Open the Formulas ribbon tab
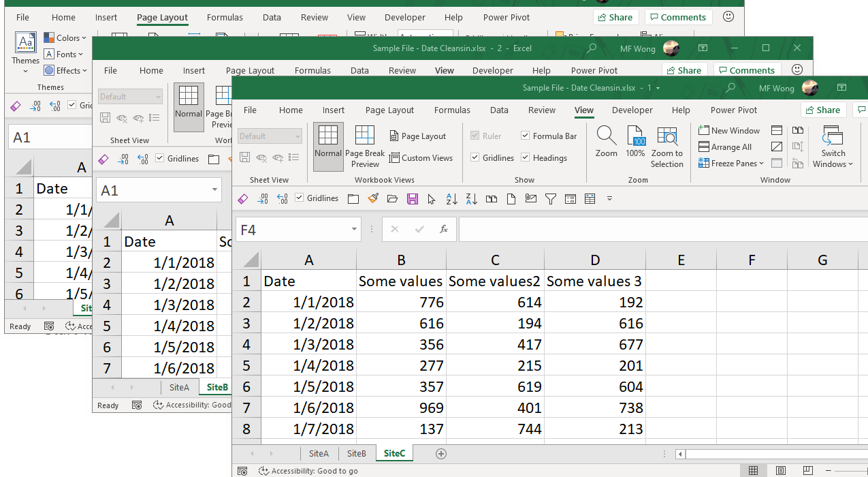 point(452,110)
